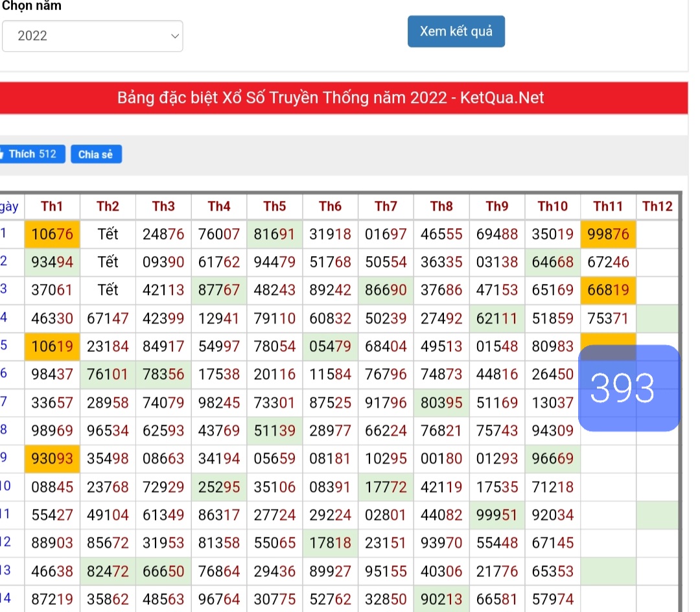Select the Th12 column header
700x612 pixels.
point(657,206)
